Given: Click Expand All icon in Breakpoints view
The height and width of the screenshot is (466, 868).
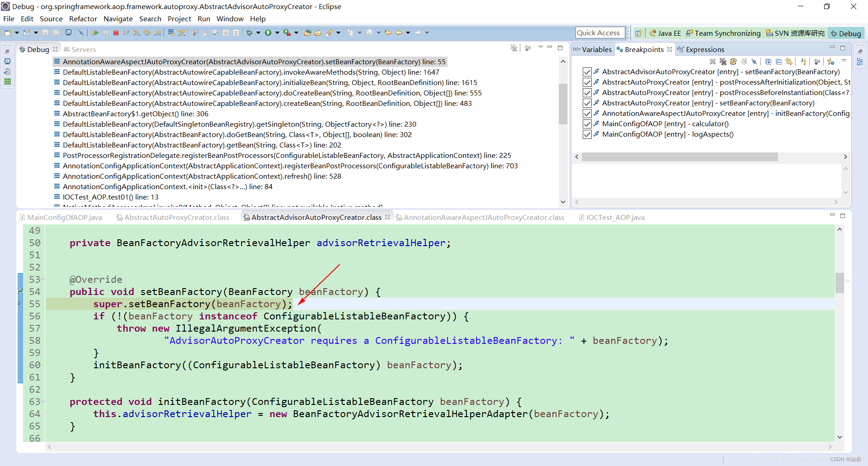Looking at the screenshot, I should 768,62.
